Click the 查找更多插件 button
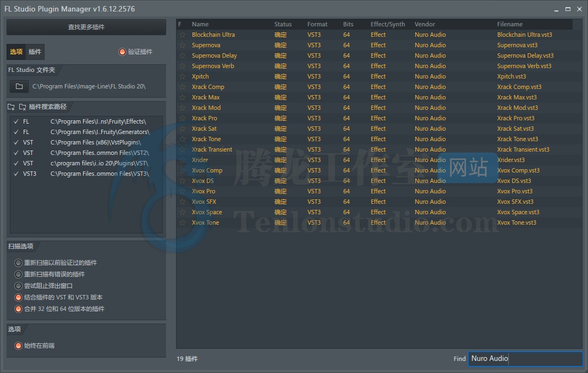 (x=86, y=27)
